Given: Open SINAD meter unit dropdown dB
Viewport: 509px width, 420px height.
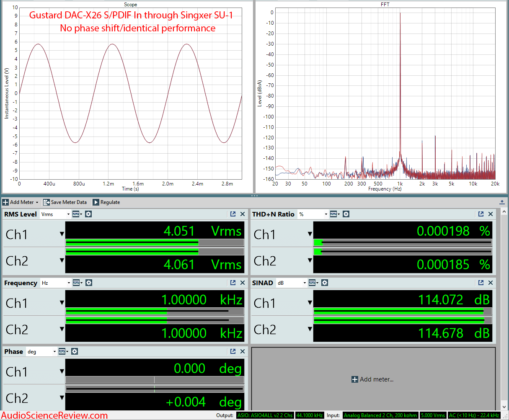Looking at the screenshot, I should (292, 283).
